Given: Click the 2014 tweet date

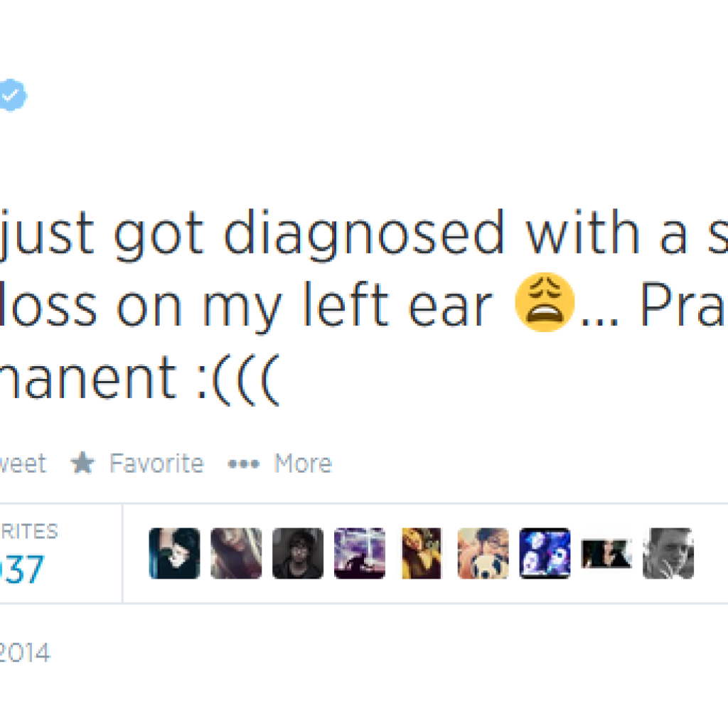Looking at the screenshot, I should point(26,653).
